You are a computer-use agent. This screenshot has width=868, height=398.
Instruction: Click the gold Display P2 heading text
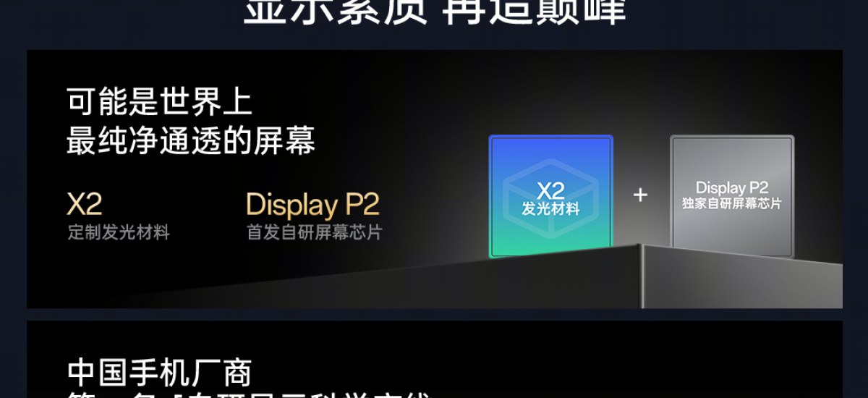[x=312, y=206]
